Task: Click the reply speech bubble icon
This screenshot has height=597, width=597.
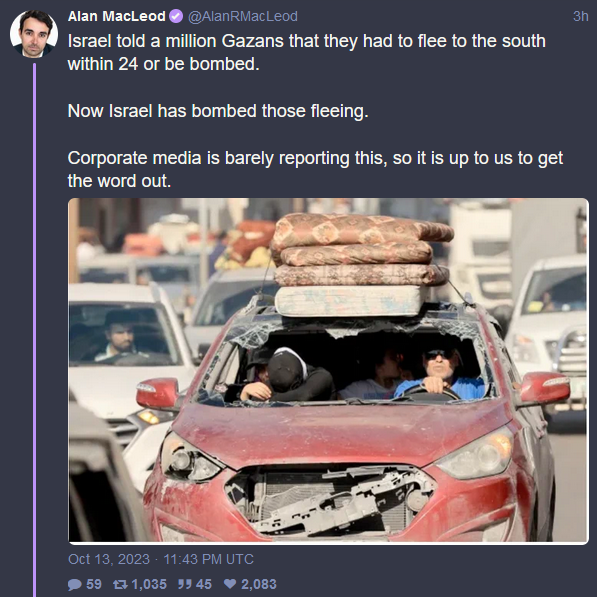Action: pyautogui.click(x=75, y=584)
